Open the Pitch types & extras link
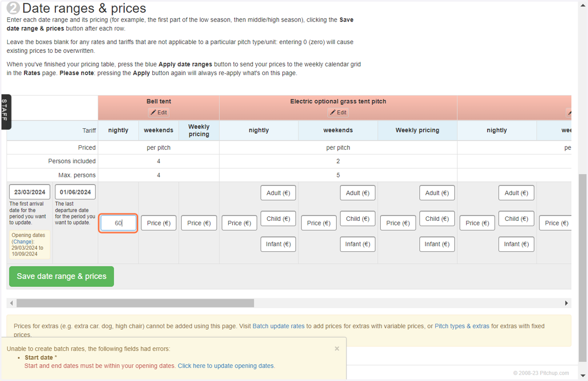588x381 pixels. [462, 326]
